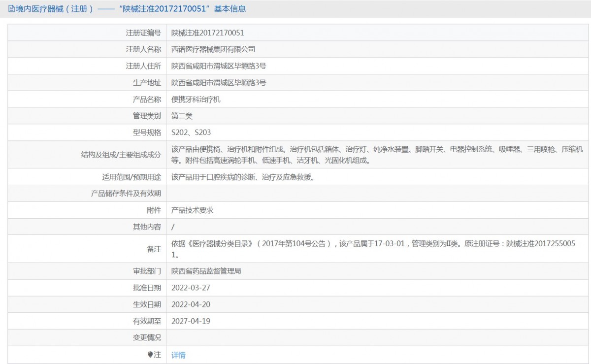Open the 详情 link

(x=178, y=355)
